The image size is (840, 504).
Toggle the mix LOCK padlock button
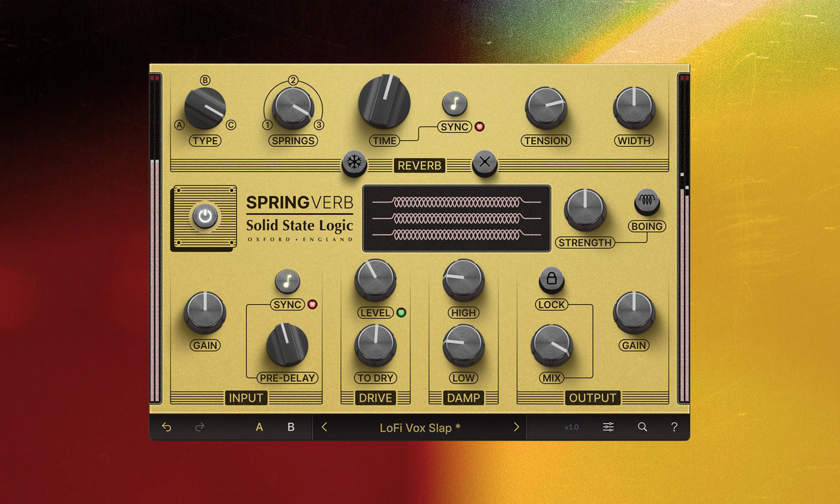pos(551,278)
